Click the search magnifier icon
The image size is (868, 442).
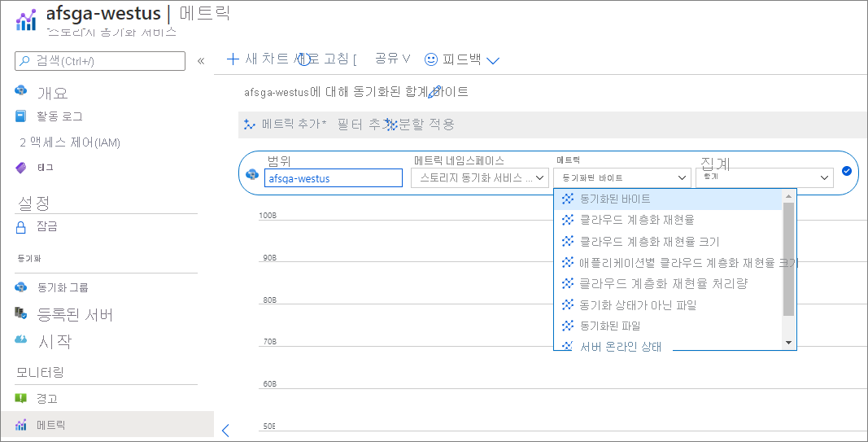(x=24, y=61)
